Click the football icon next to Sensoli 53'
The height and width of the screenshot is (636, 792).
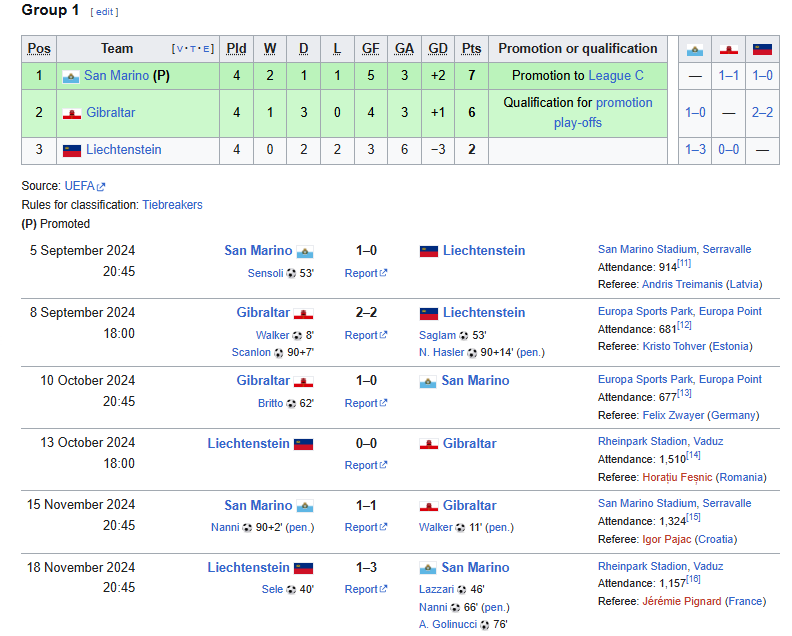291,273
